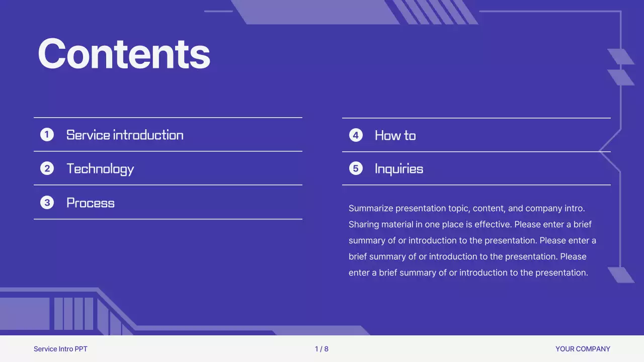Click the number 3 circle icon

point(47,203)
